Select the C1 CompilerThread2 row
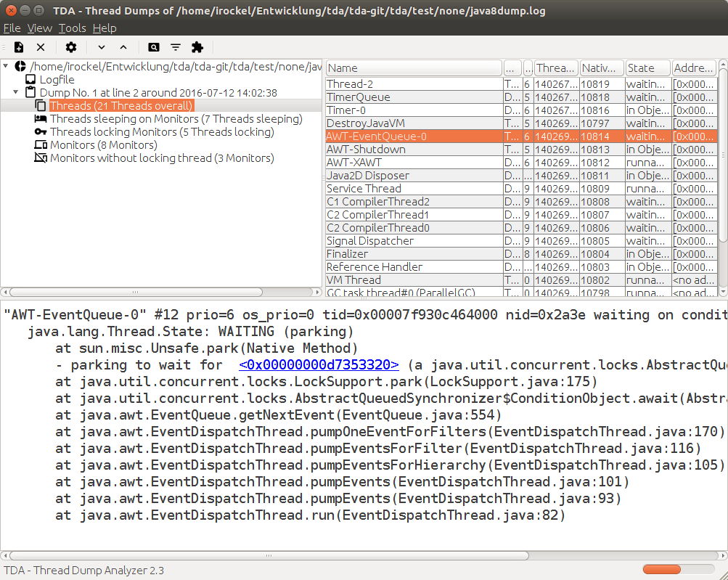 tap(521, 202)
